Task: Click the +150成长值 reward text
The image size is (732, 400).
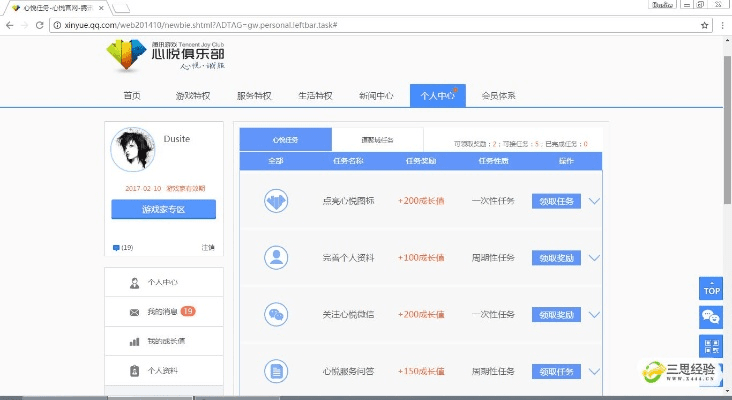Action: click(x=421, y=372)
